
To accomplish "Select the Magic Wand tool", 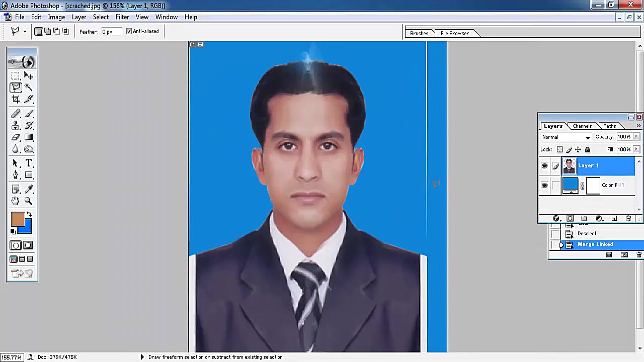I will pos(29,87).
